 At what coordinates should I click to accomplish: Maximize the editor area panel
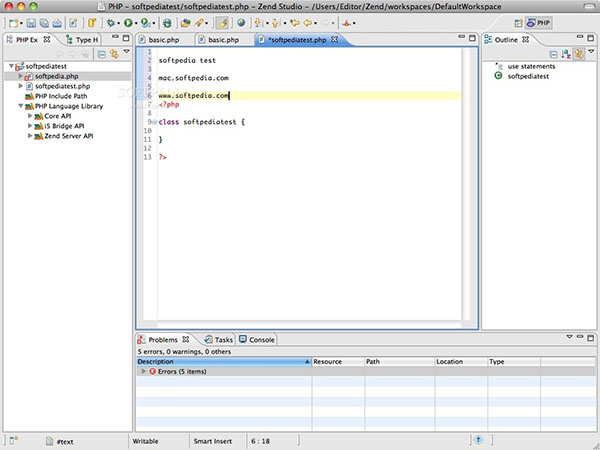tap(472, 38)
